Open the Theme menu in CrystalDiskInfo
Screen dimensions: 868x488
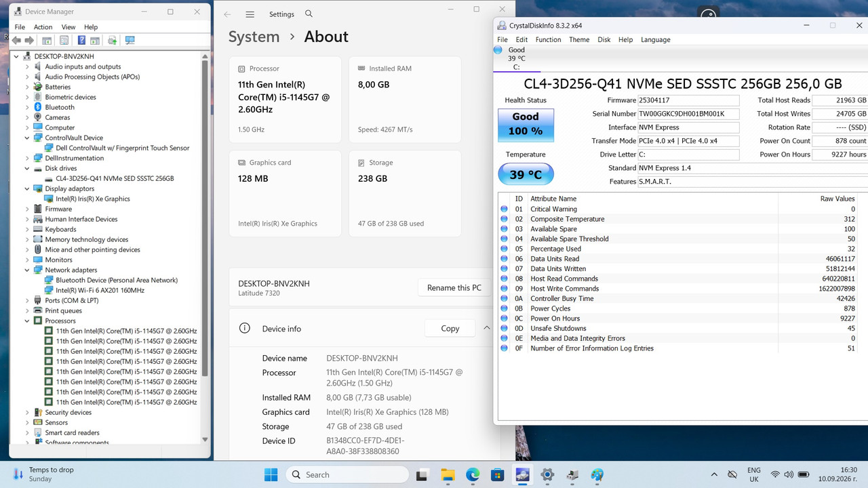click(579, 39)
